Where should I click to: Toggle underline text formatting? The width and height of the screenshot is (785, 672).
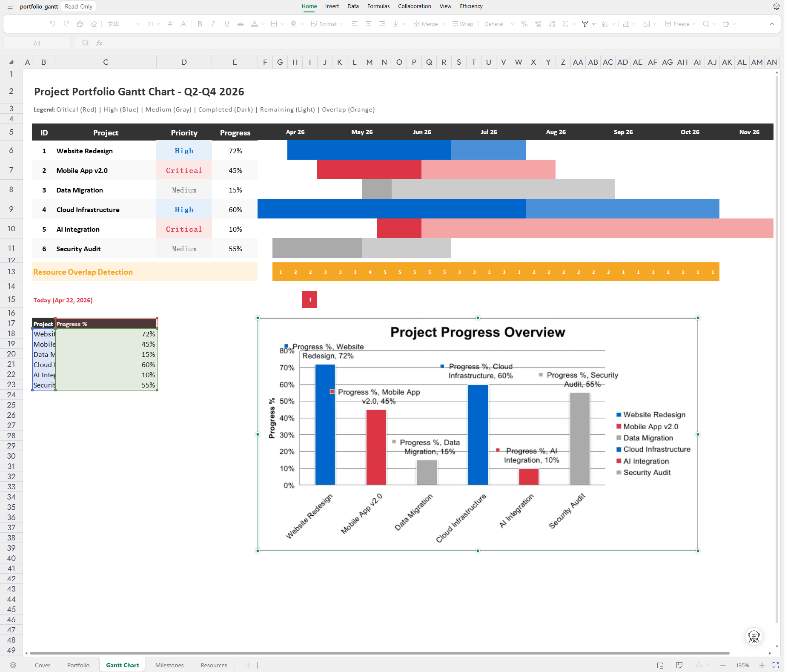tap(227, 24)
